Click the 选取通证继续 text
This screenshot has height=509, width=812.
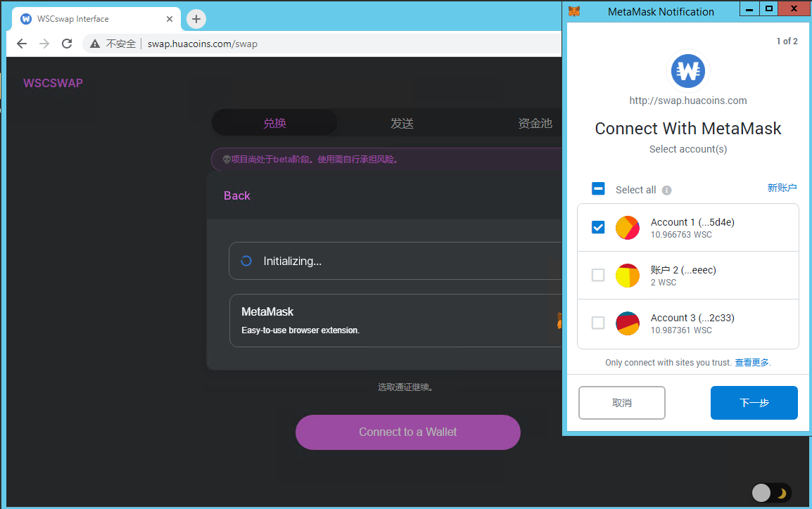click(405, 387)
